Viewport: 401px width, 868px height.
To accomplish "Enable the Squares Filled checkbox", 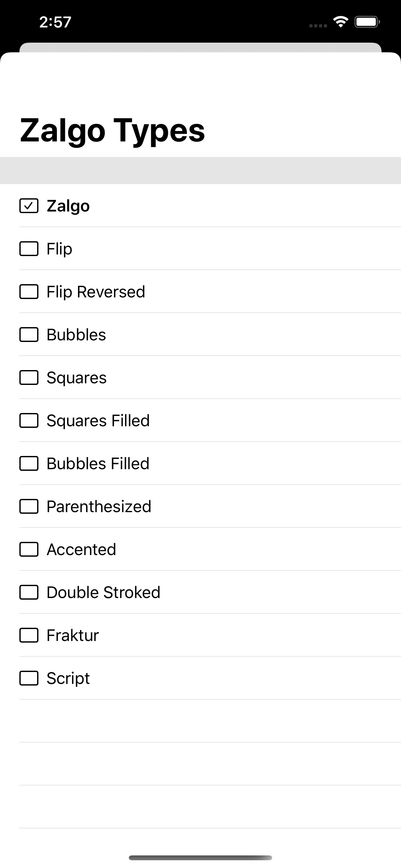I will 29,420.
